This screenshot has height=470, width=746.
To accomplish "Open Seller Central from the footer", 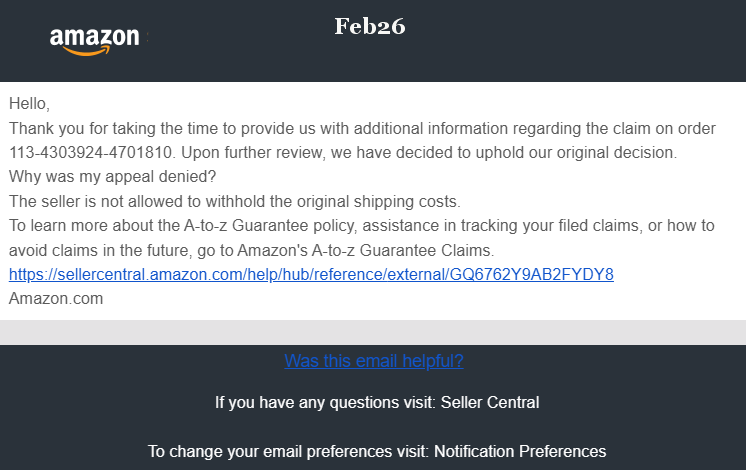I will point(490,402).
